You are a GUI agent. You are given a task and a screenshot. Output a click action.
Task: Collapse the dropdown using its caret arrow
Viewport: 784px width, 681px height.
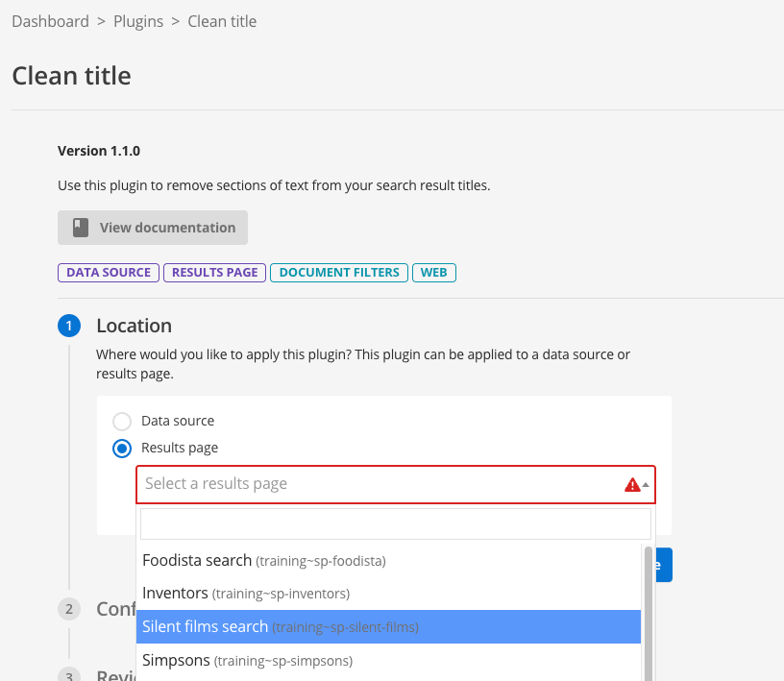pos(645,485)
